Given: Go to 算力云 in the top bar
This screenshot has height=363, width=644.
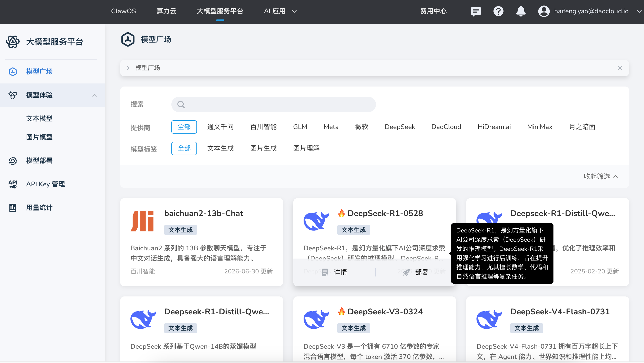Looking at the screenshot, I should 166,11.
